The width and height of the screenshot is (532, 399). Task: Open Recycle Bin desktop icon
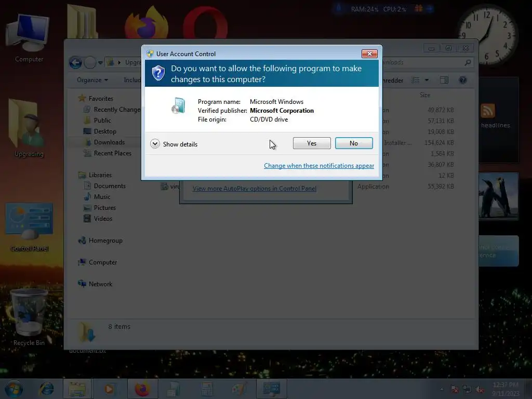point(29,317)
